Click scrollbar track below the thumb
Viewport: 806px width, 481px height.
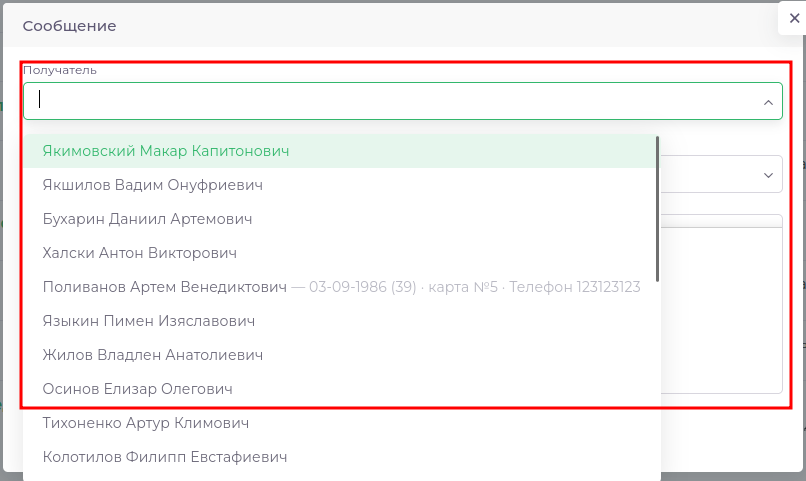657,380
